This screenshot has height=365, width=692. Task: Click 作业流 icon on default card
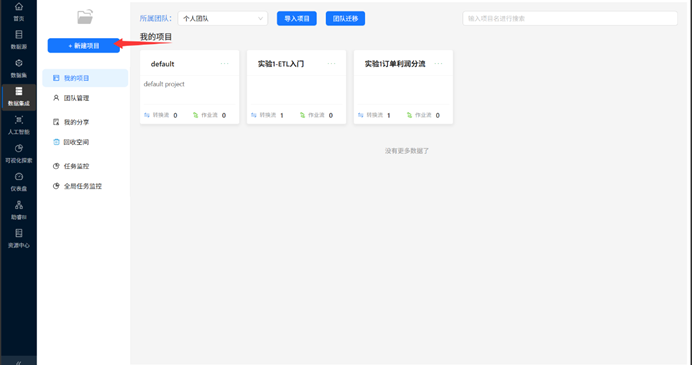196,115
